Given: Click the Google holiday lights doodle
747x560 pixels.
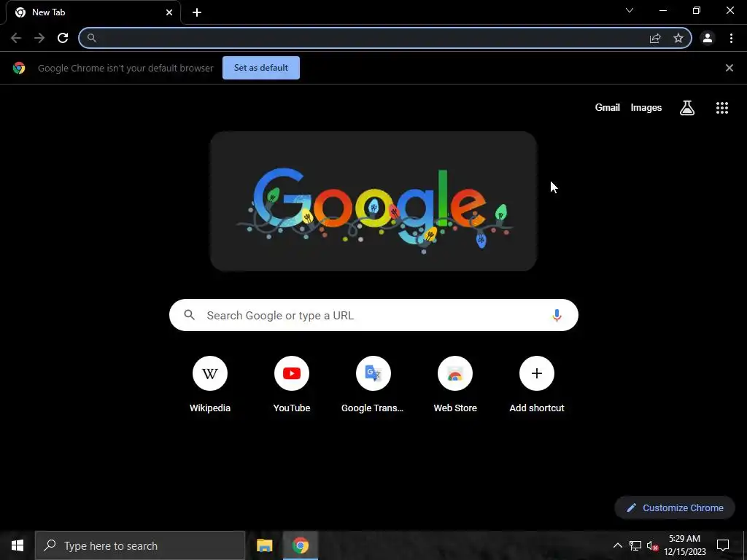Looking at the screenshot, I should 373,201.
